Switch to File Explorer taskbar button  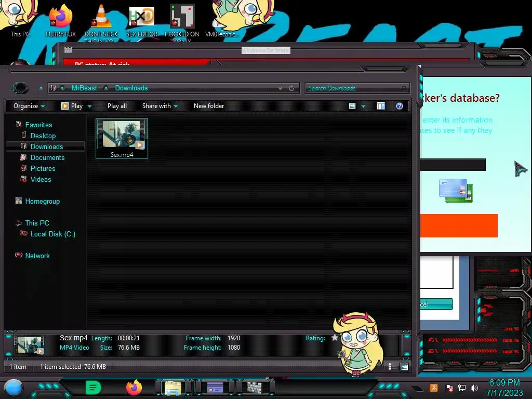point(173,388)
